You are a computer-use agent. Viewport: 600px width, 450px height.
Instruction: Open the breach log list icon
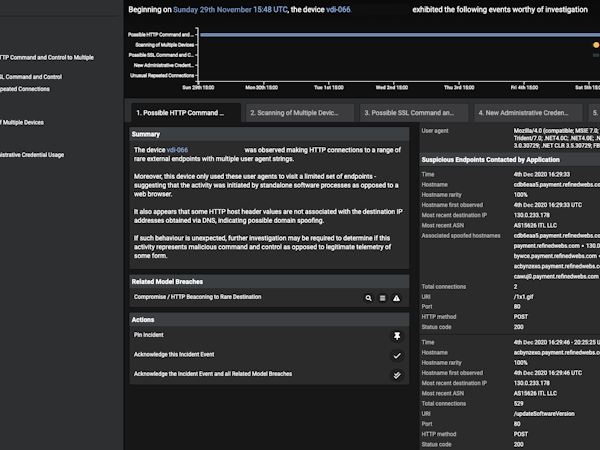382,298
